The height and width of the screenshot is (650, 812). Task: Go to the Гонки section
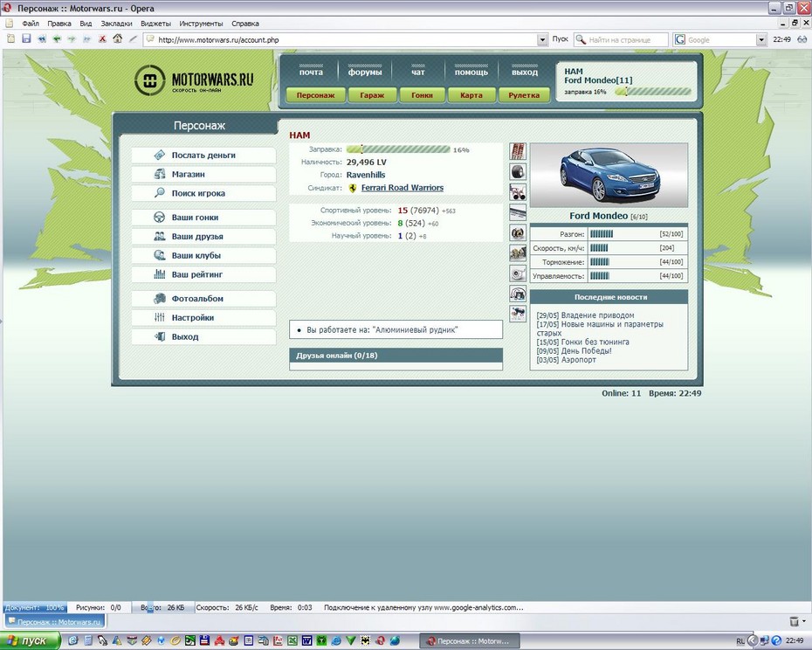(422, 95)
